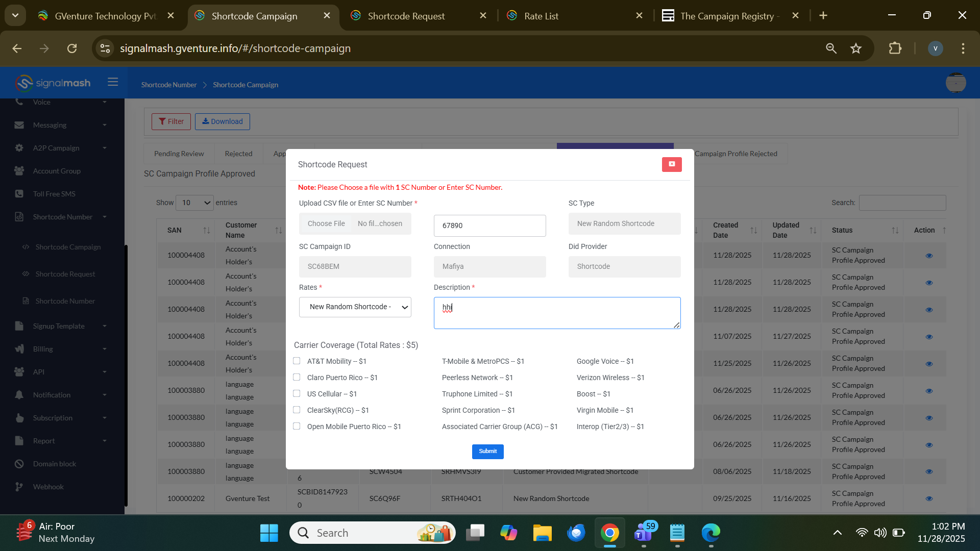Open the Rates dropdown
Screen dimensions: 980x551
[355, 307]
